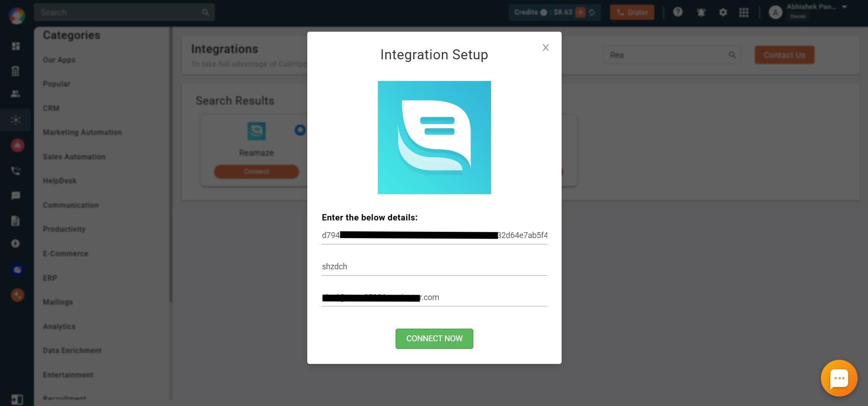Open the dashboard icon in the left sidebar
The width and height of the screenshot is (868, 406).
[x=16, y=46]
